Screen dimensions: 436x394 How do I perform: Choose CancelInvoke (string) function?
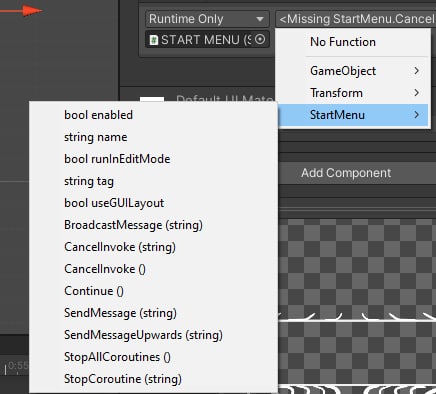pyautogui.click(x=153, y=247)
